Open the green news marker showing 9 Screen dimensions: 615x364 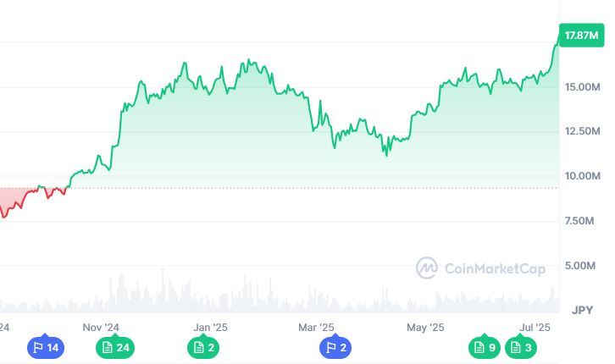485,347
